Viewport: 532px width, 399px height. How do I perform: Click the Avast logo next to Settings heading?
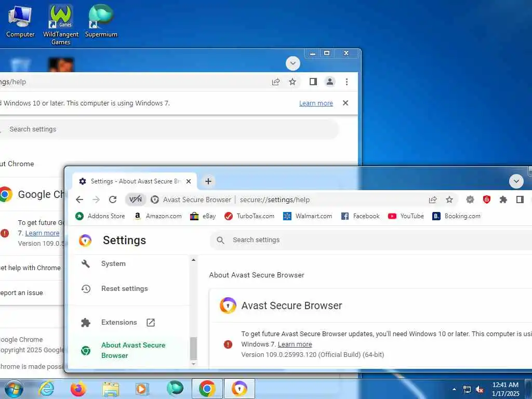pos(85,240)
